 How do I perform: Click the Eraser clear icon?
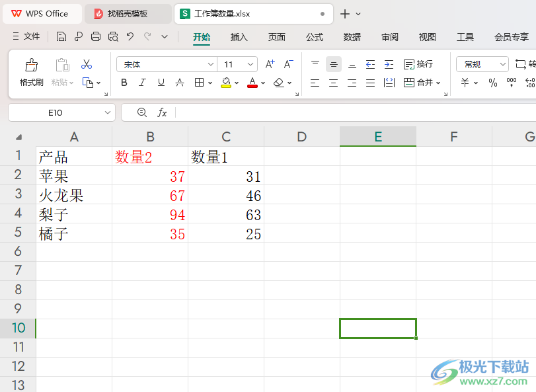coord(279,83)
